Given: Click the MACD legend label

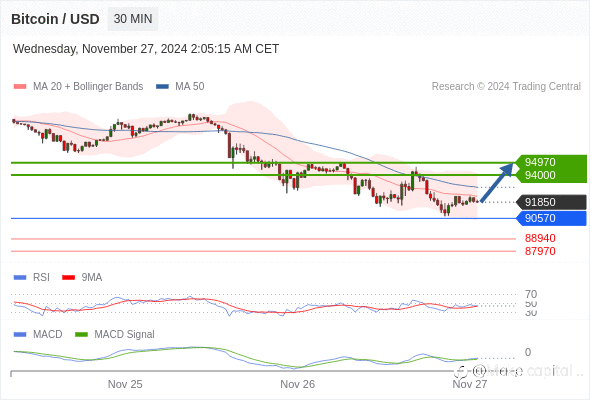Looking at the screenshot, I should (x=47, y=335).
